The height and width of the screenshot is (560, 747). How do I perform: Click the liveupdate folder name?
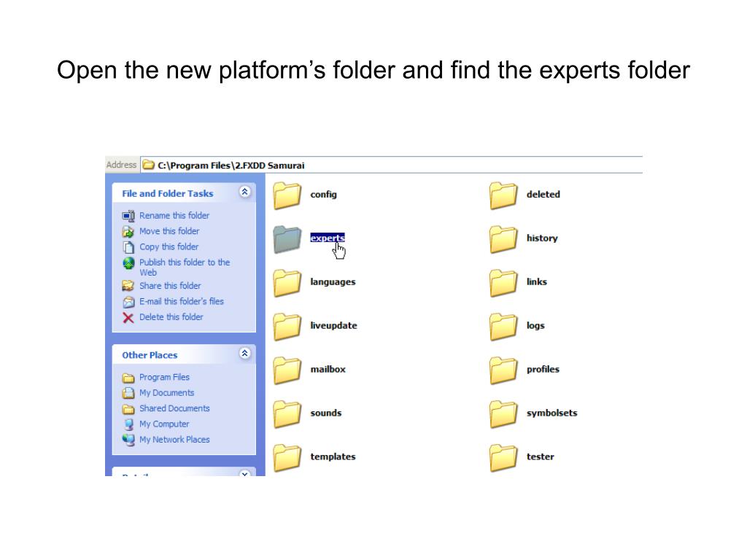[x=333, y=326]
